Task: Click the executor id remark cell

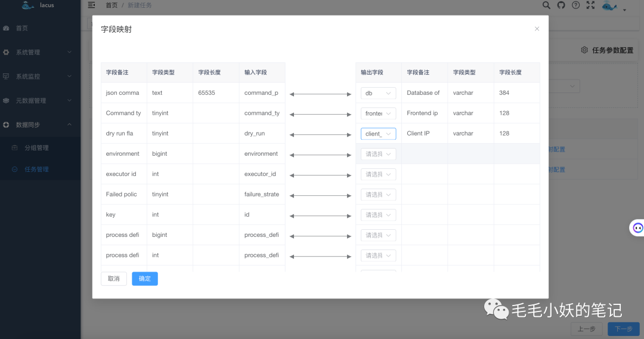Action: 123,174
